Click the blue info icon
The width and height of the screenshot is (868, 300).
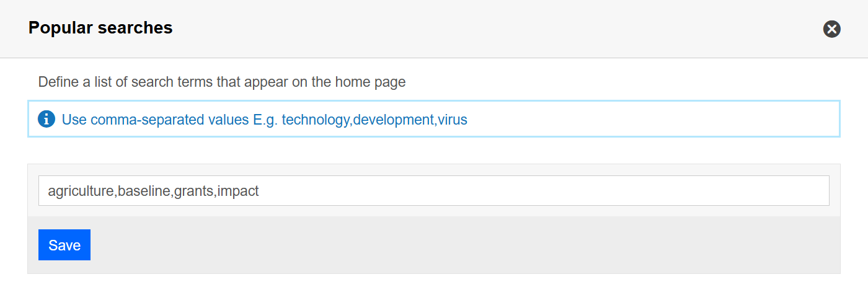click(46, 119)
